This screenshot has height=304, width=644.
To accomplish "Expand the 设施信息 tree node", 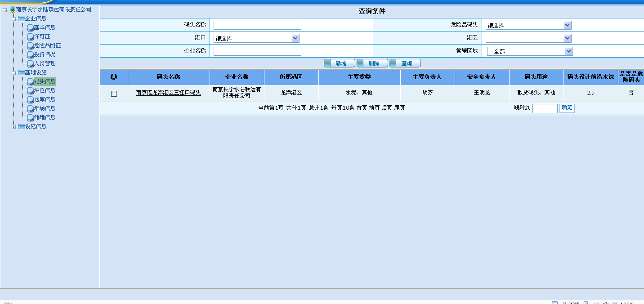I will (x=14, y=127).
